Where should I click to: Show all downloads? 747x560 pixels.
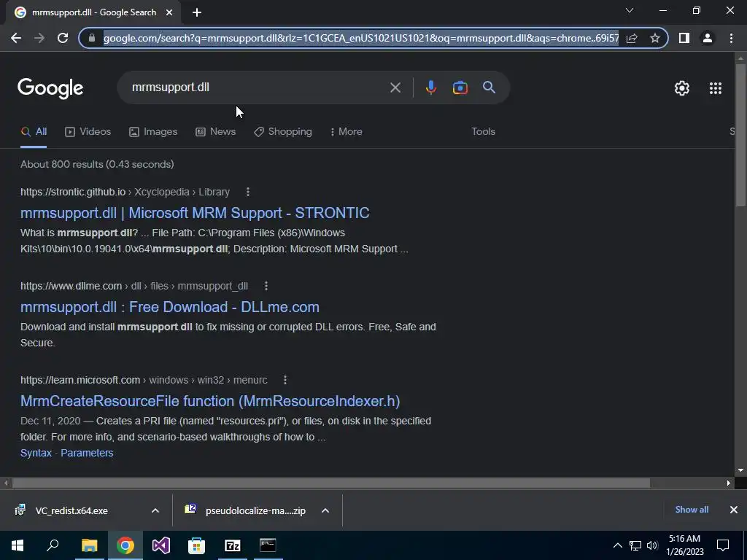tap(692, 510)
